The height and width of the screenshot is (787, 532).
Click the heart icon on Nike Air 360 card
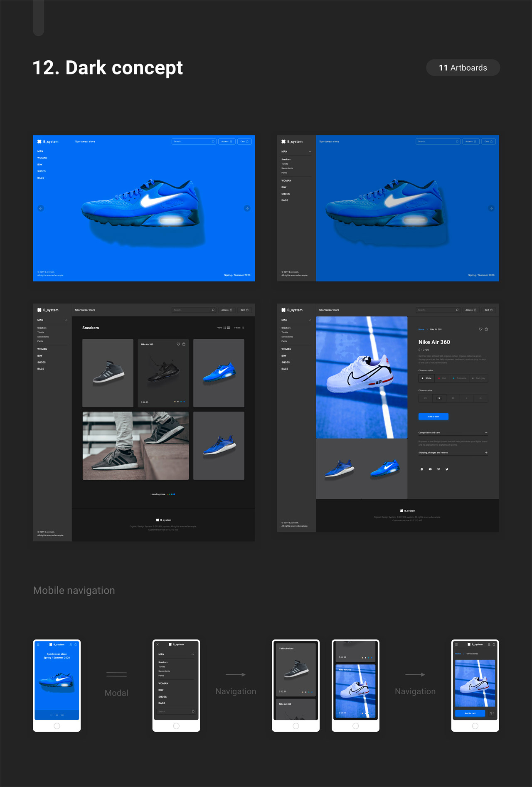178,344
